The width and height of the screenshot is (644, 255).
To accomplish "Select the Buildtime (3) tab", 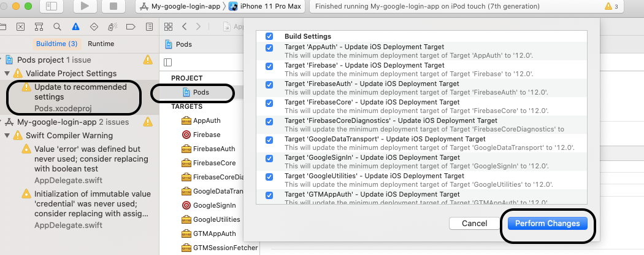I will pos(56,44).
